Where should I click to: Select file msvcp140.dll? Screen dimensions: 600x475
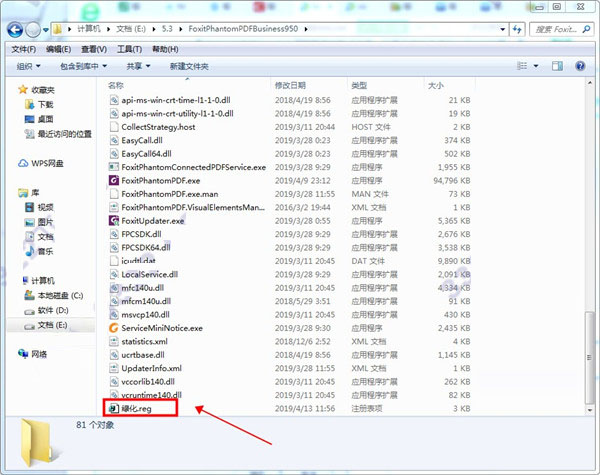click(145, 315)
